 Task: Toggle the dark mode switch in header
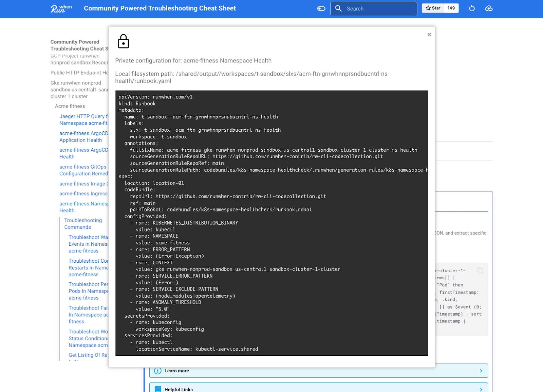[x=321, y=8]
